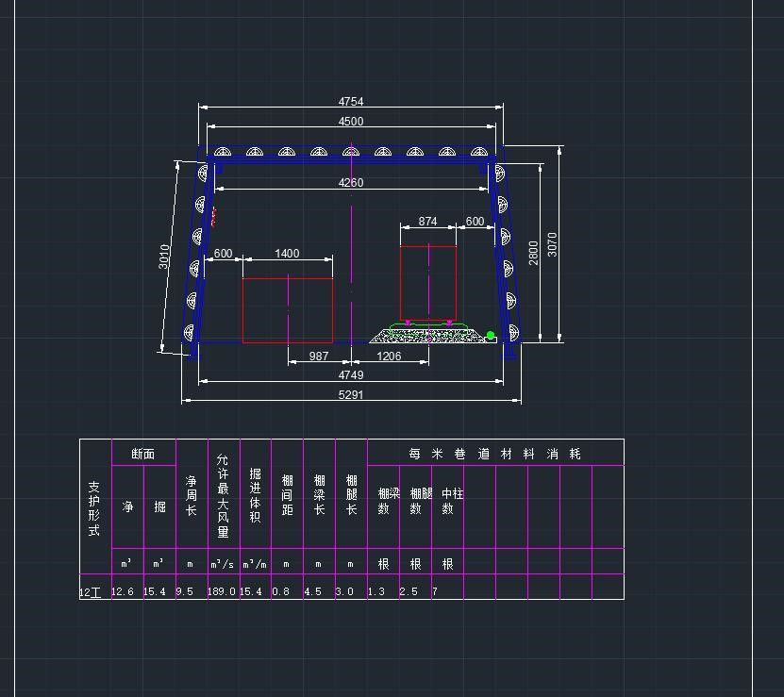
Task: Select the 4260 inner width dimension
Action: coord(350,183)
